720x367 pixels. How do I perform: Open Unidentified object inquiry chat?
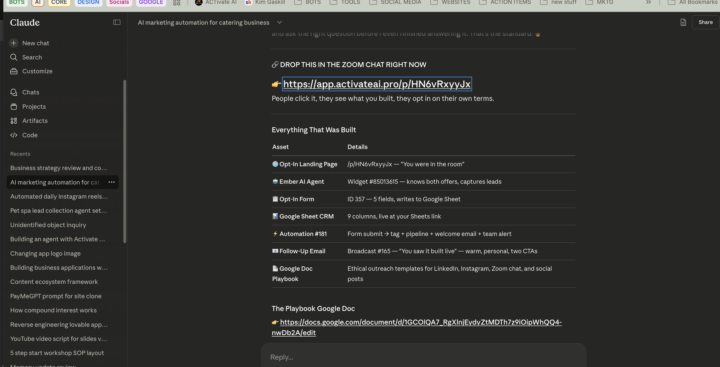coord(48,225)
